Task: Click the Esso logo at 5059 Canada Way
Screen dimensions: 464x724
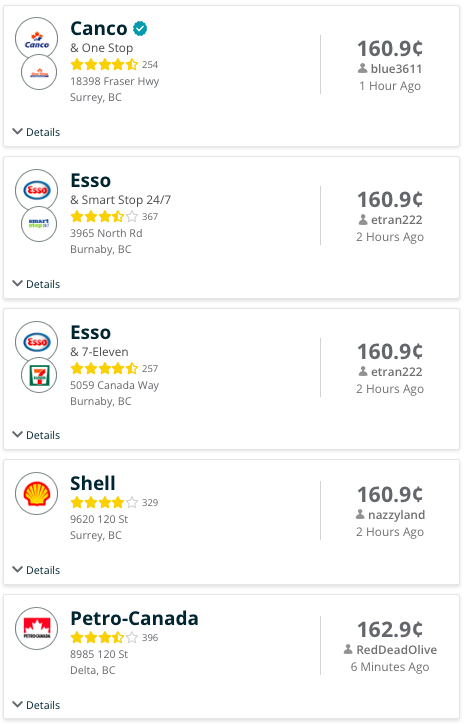Action: (36, 342)
